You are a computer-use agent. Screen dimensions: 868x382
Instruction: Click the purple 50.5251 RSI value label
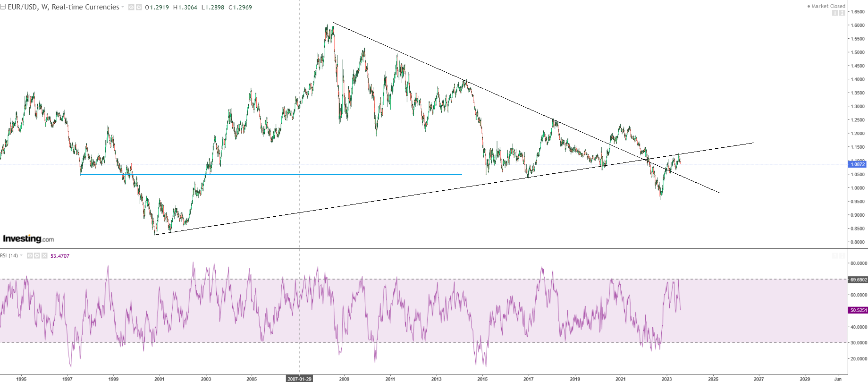(858, 310)
